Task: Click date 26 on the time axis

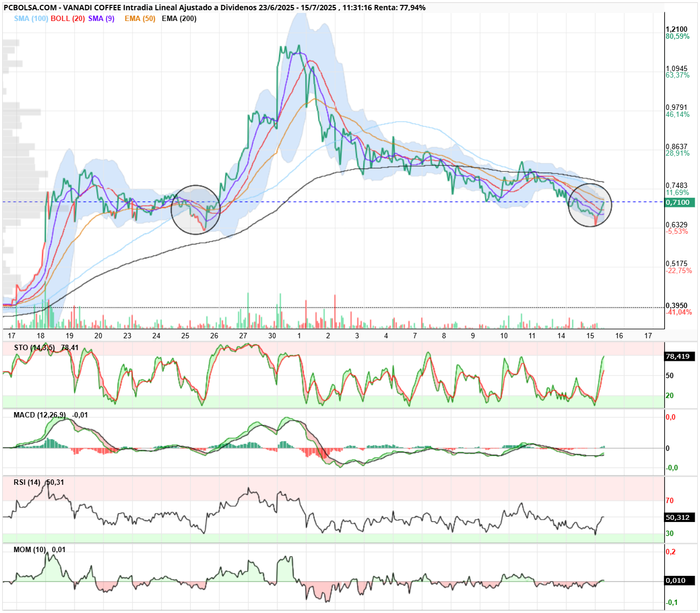Action: (x=214, y=336)
